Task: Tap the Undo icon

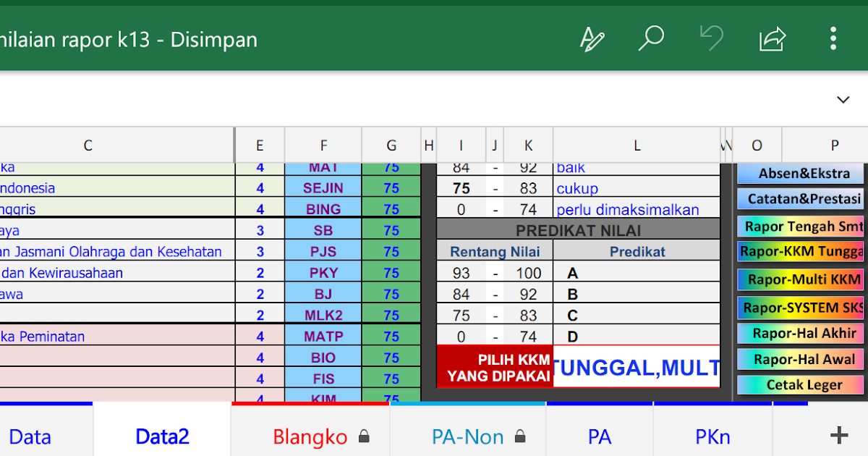Action: (712, 39)
